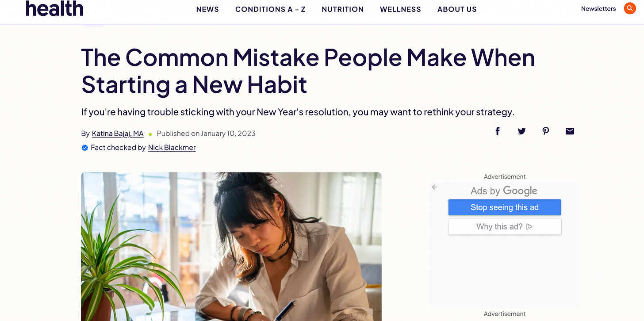The width and height of the screenshot is (644, 321).
Task: Click the article photo of woman writing
Action: coord(231,247)
